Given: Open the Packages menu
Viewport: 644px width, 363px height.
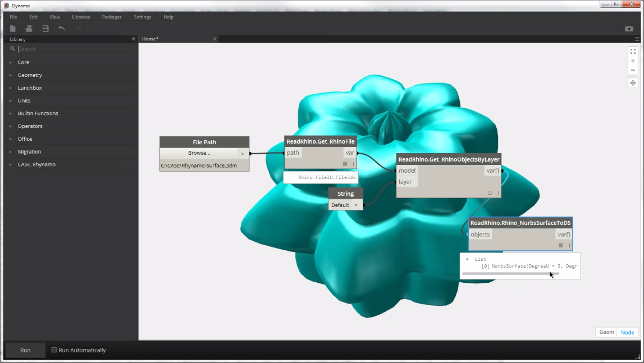Looking at the screenshot, I should coord(112,17).
